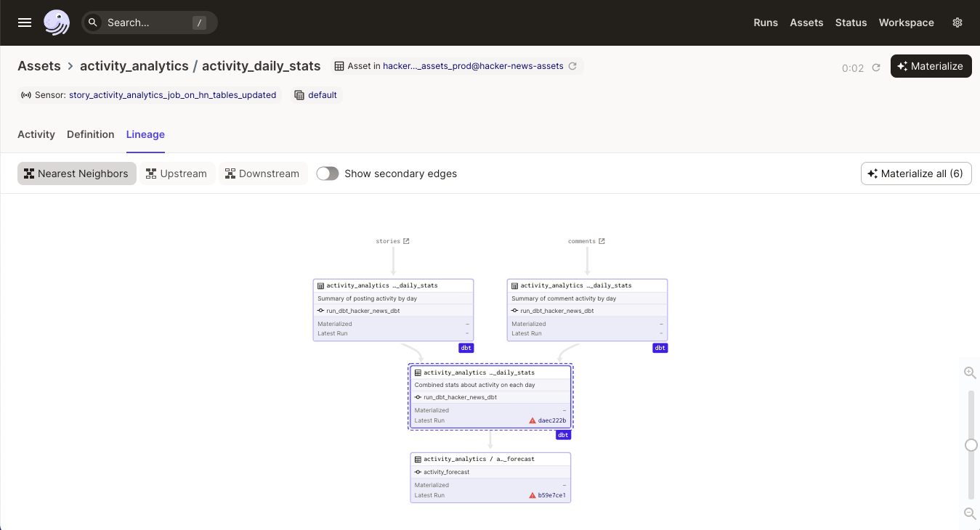The width and height of the screenshot is (980, 530).
Task: Open Status in top navigation
Action: pyautogui.click(x=851, y=23)
